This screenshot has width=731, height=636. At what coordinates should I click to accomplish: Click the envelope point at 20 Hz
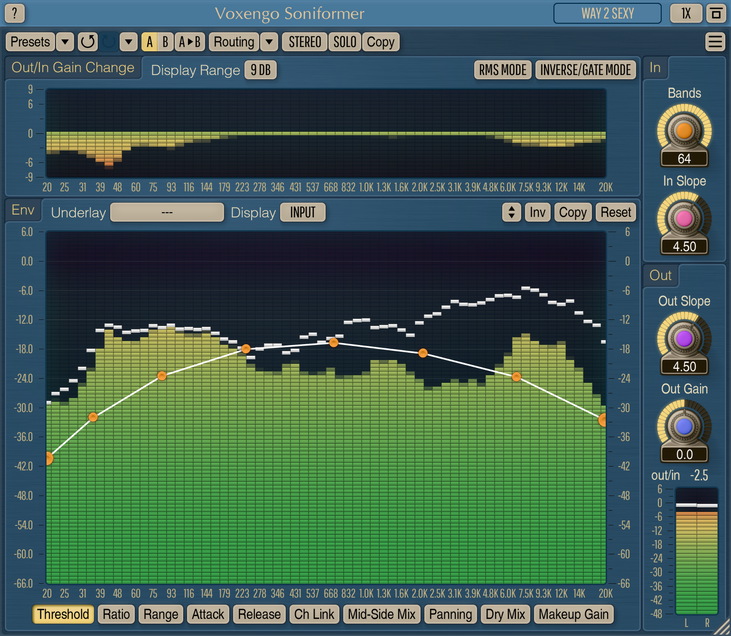coord(49,458)
